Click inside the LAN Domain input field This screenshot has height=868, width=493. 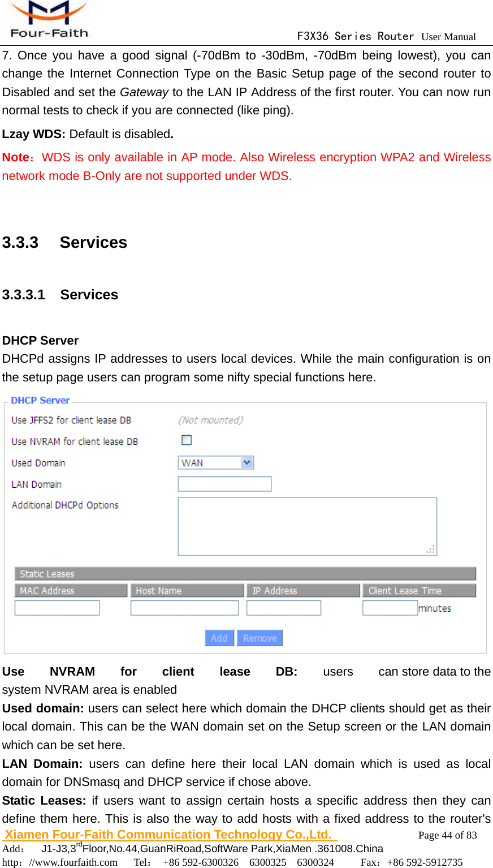pos(224,483)
